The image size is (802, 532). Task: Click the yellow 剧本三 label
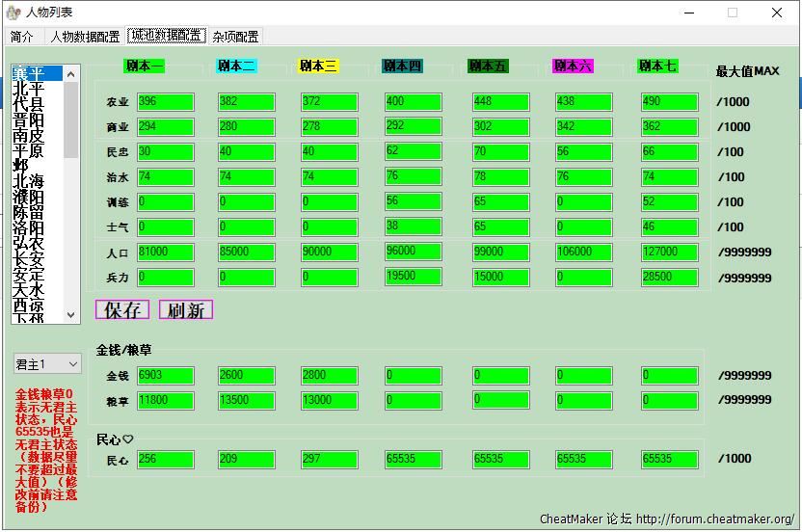(318, 66)
